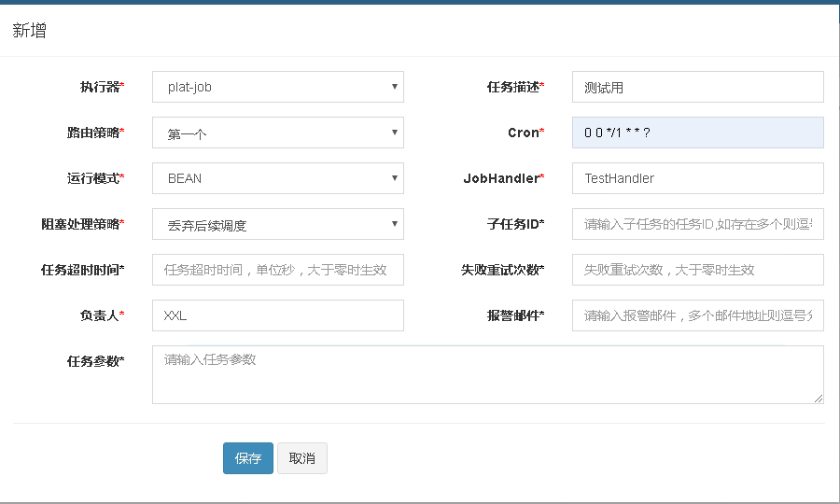The image size is (840, 504).
Task: Click the 新增 dialog title
Action: 30,30
